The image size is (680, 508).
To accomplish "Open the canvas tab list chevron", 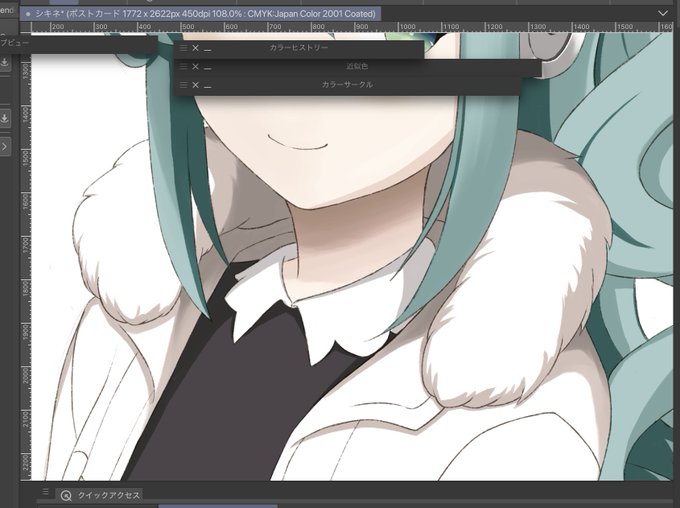I will pyautogui.click(x=663, y=13).
